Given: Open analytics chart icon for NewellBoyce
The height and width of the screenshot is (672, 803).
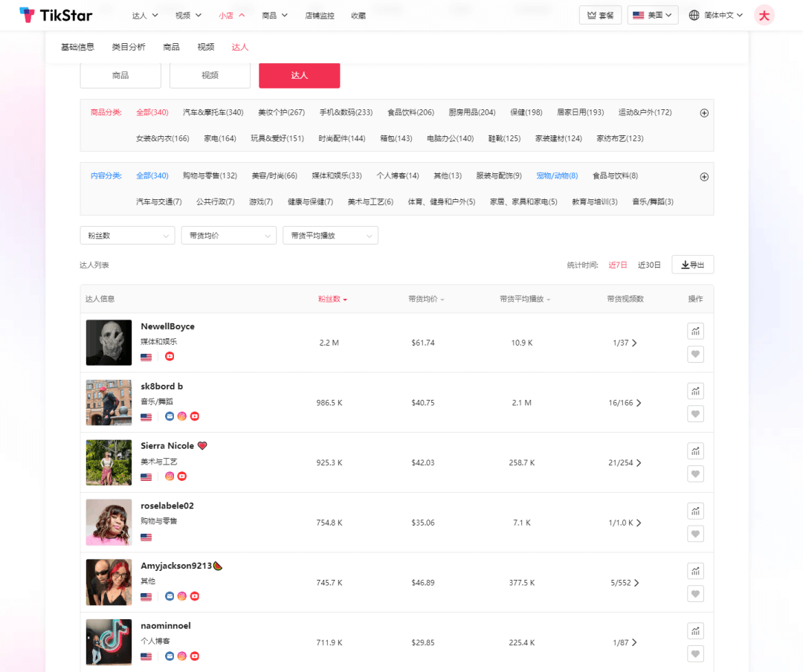Looking at the screenshot, I should pos(695,332).
